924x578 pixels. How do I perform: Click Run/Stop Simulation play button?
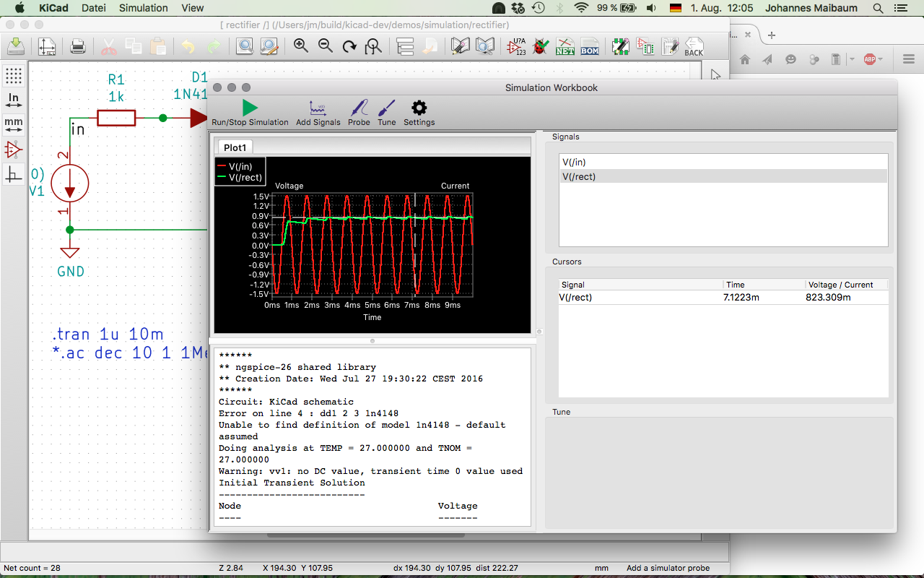pyautogui.click(x=250, y=108)
